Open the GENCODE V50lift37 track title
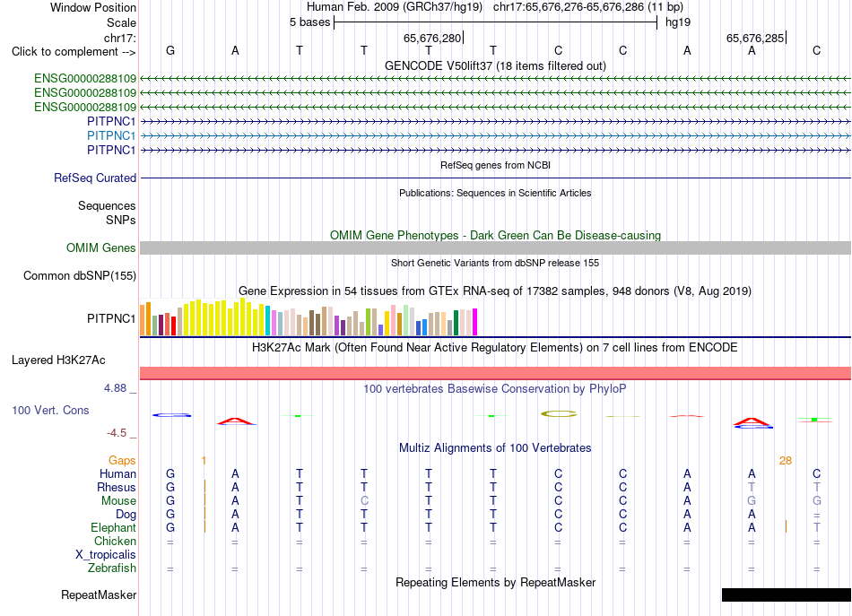Image resolution: width=852 pixels, height=616 pixels. pos(495,65)
